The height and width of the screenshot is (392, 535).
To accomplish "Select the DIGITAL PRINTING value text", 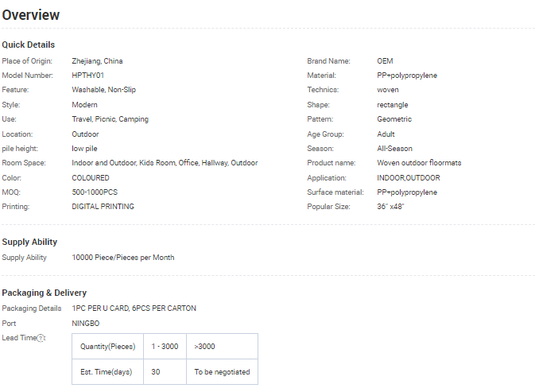I will point(103,207).
